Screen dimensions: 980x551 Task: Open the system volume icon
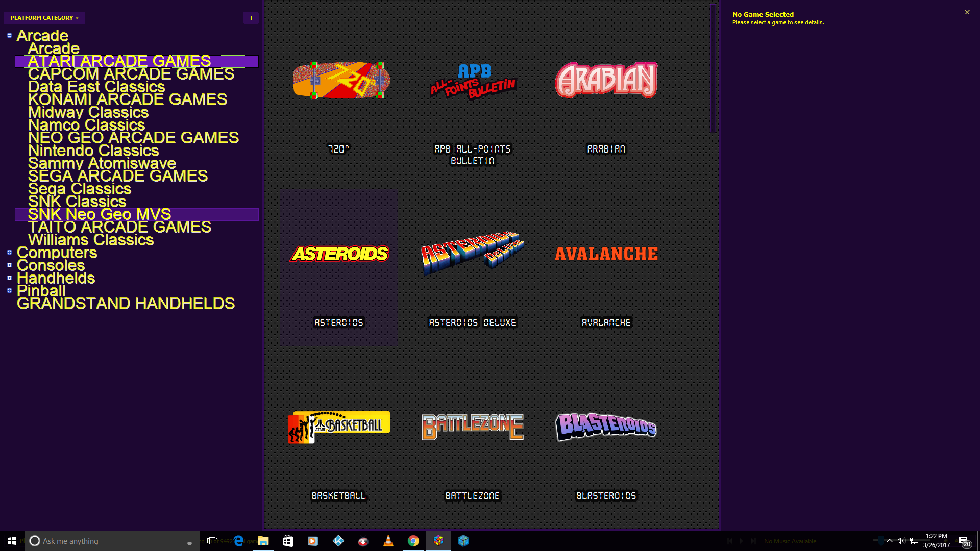pos(901,541)
